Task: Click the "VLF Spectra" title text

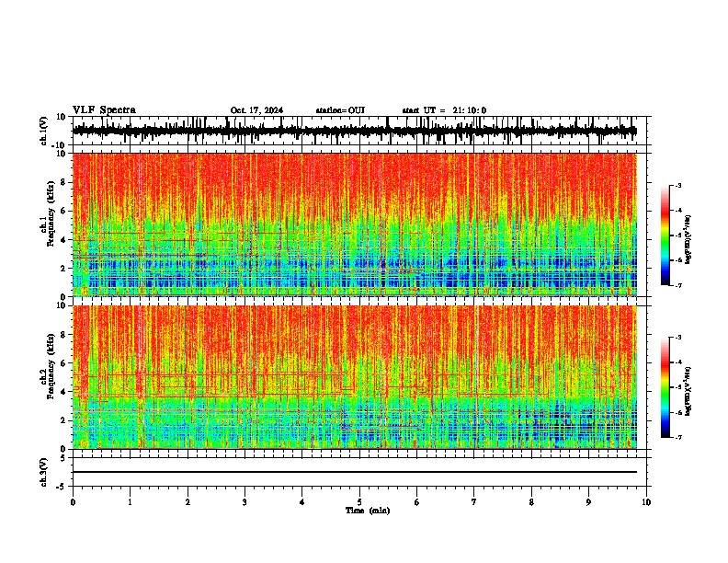Action: pyautogui.click(x=104, y=110)
